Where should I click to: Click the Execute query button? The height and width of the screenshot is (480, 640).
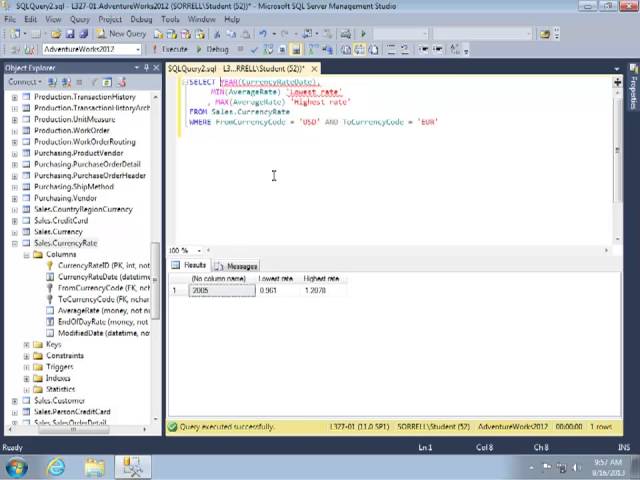coord(170,49)
